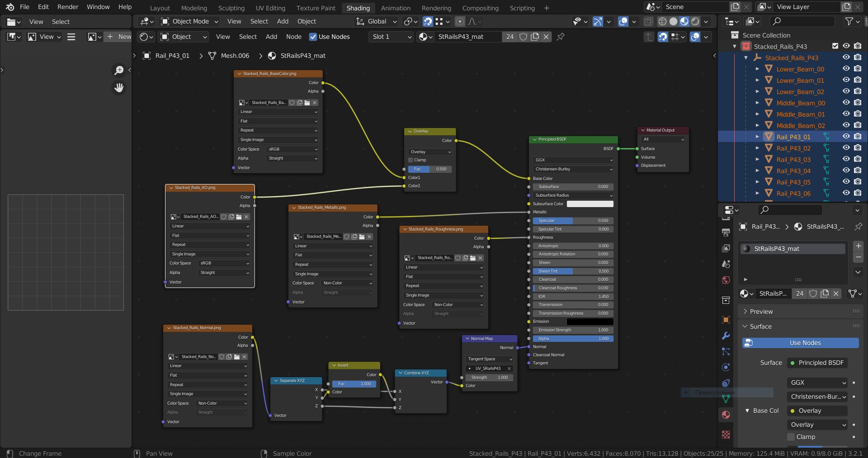Select the pan hand tool icon
Image resolution: width=868 pixels, height=458 pixels.
coord(119,88)
